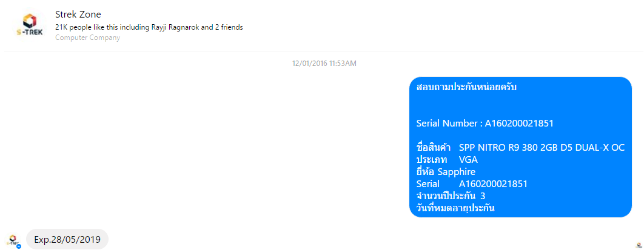Click the 12/01/2016 11:53AM timestamp

(x=324, y=63)
